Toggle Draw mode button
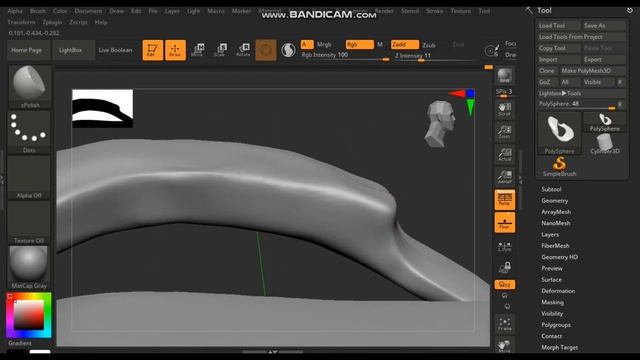640x360 pixels. [175, 50]
